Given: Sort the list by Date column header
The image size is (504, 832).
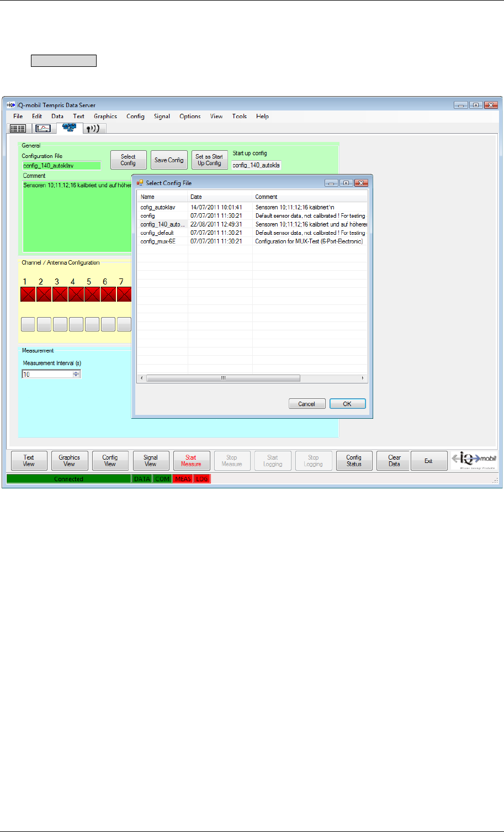Looking at the screenshot, I should click(x=220, y=197).
